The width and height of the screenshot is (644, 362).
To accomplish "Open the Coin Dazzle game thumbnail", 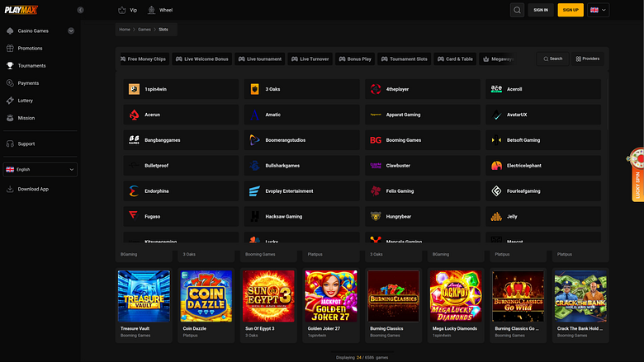I will coord(206,296).
